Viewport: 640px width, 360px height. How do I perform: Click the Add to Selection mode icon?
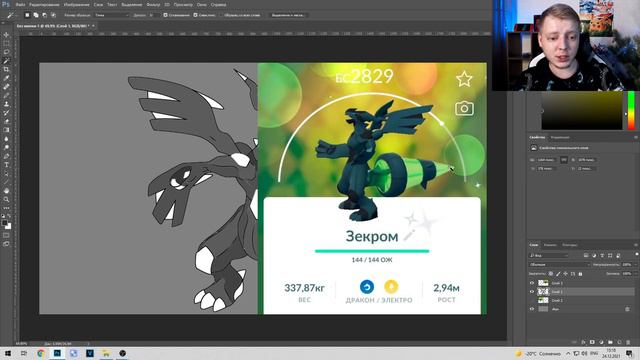[x=36, y=15]
